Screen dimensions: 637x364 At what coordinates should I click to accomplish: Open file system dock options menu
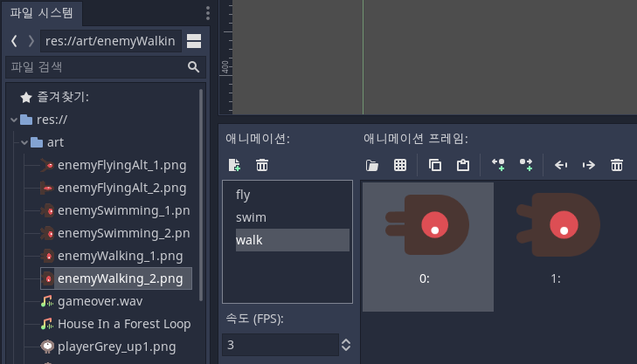(x=208, y=13)
